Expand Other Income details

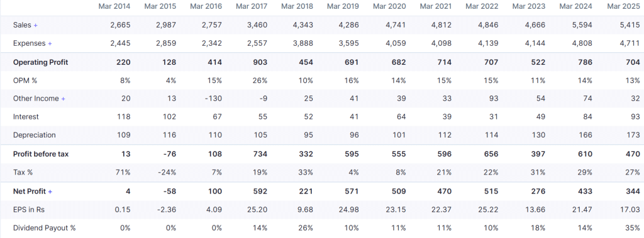[x=64, y=99]
